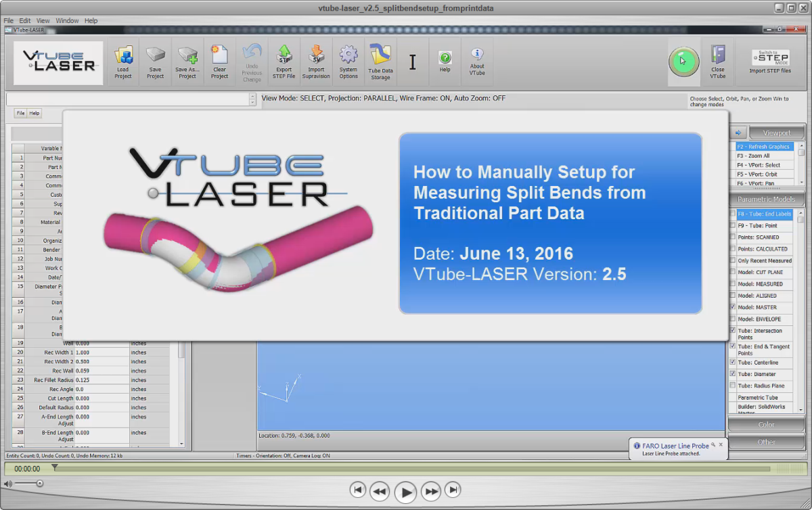Click the volume speaker icon

7,484
